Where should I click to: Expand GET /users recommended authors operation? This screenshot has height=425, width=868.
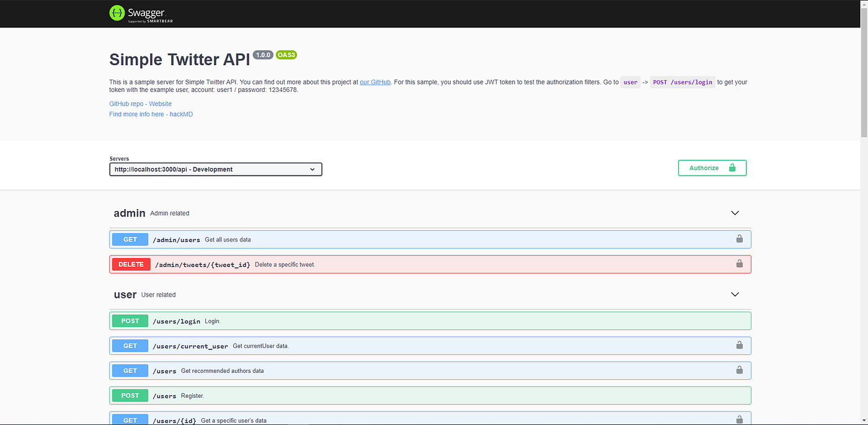coord(430,370)
